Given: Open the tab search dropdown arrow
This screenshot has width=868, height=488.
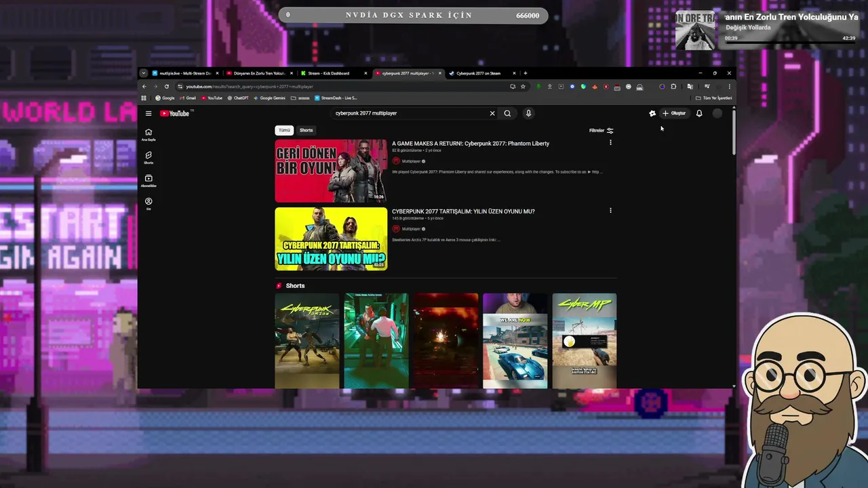Looking at the screenshot, I should (143, 73).
